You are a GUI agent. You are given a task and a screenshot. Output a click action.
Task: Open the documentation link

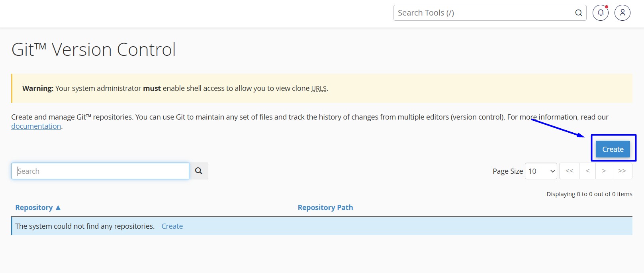coord(36,126)
